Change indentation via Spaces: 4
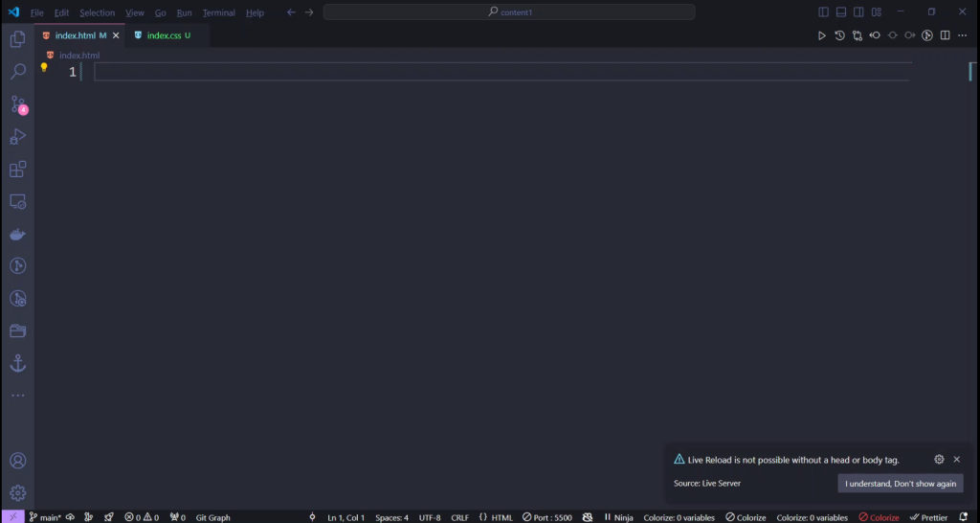The width and height of the screenshot is (980, 523). coord(391,517)
